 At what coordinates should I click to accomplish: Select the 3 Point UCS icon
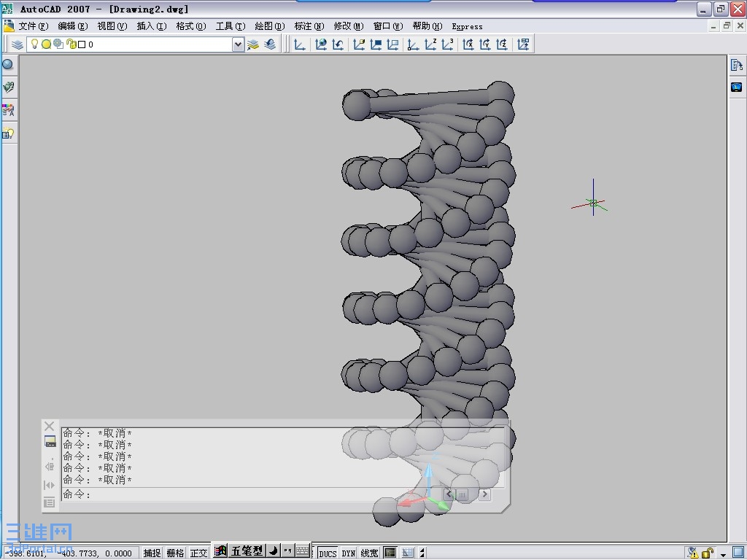(x=447, y=44)
